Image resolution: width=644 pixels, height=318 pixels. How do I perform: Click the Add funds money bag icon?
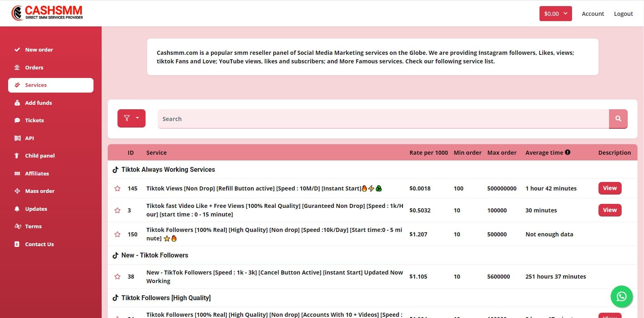click(17, 103)
